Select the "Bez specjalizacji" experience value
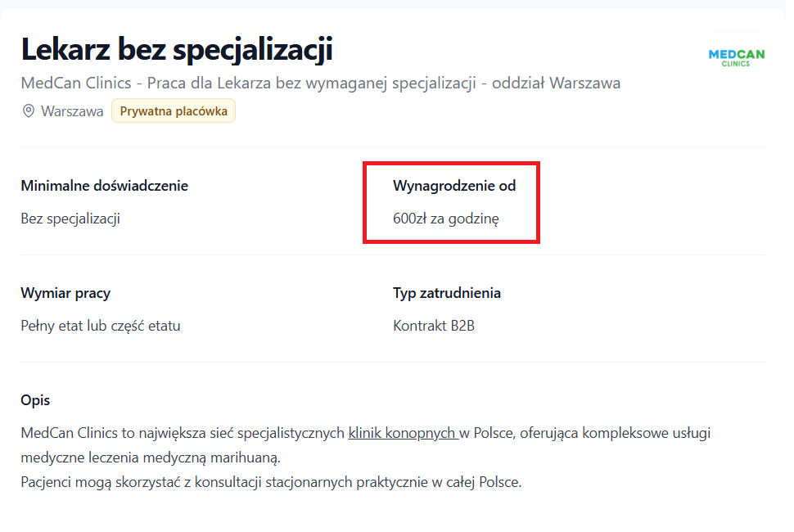Image resolution: width=794 pixels, height=532 pixels. (70, 219)
